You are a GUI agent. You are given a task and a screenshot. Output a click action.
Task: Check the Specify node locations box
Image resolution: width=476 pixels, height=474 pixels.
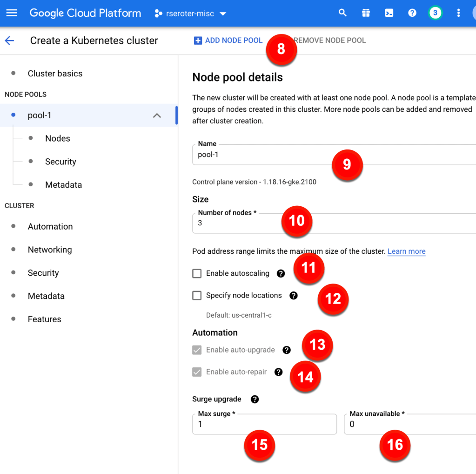tap(197, 296)
